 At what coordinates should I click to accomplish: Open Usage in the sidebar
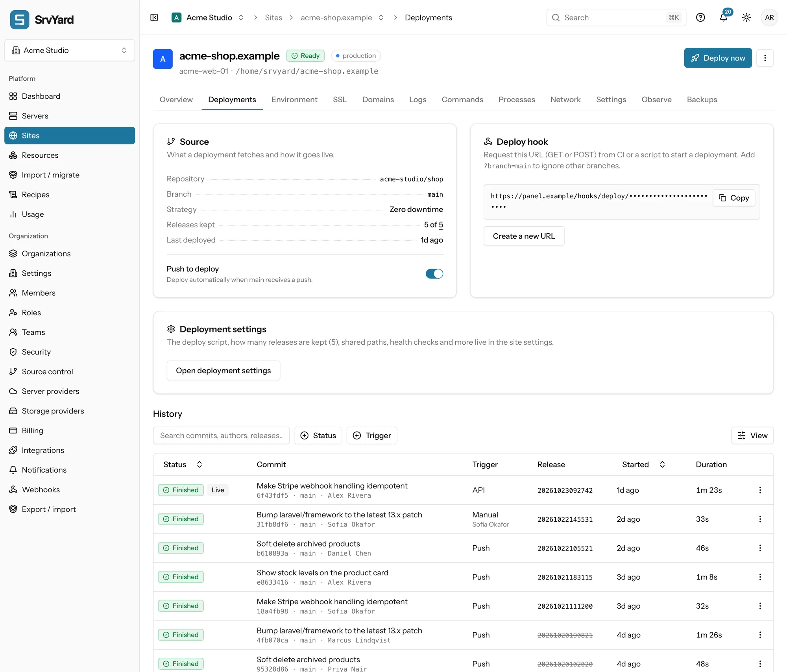click(70, 214)
